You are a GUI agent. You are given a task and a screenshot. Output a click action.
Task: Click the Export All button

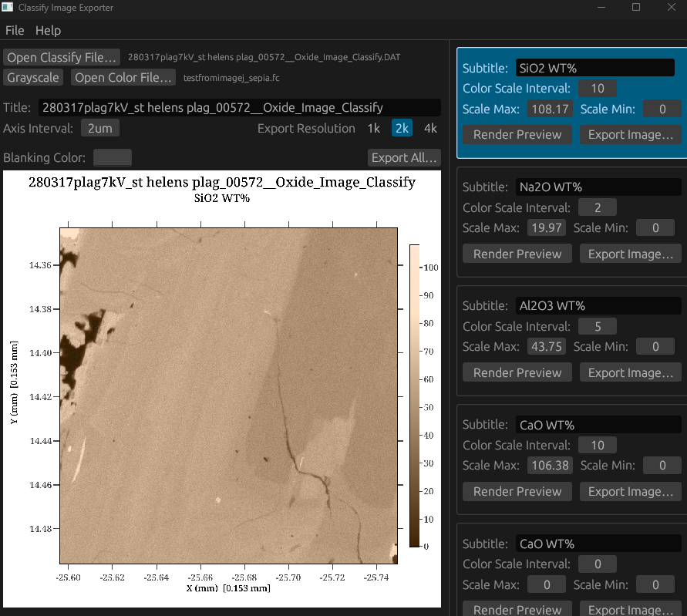tap(404, 158)
